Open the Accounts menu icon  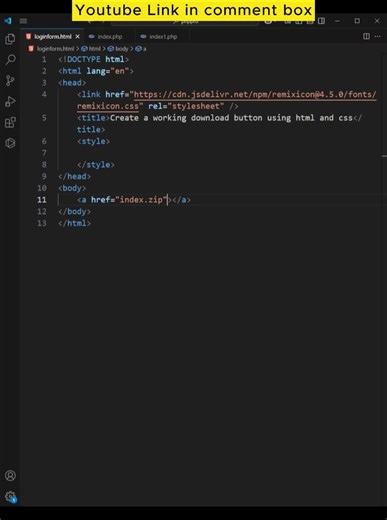pyautogui.click(x=10, y=475)
